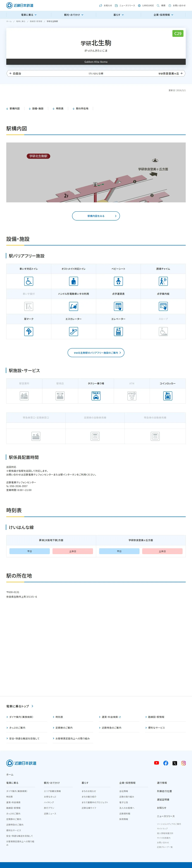Click the 路線図・駅情報 breadcrumb
Screen dimensions: 192x868
pyautogui.click(x=36, y=21)
